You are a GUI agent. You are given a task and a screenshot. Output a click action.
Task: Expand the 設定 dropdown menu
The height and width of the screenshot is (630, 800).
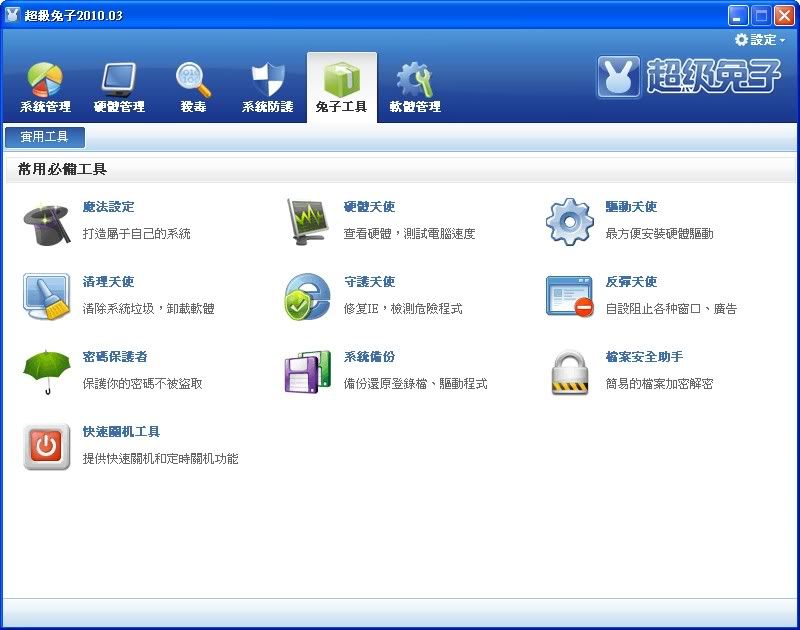[x=760, y=40]
